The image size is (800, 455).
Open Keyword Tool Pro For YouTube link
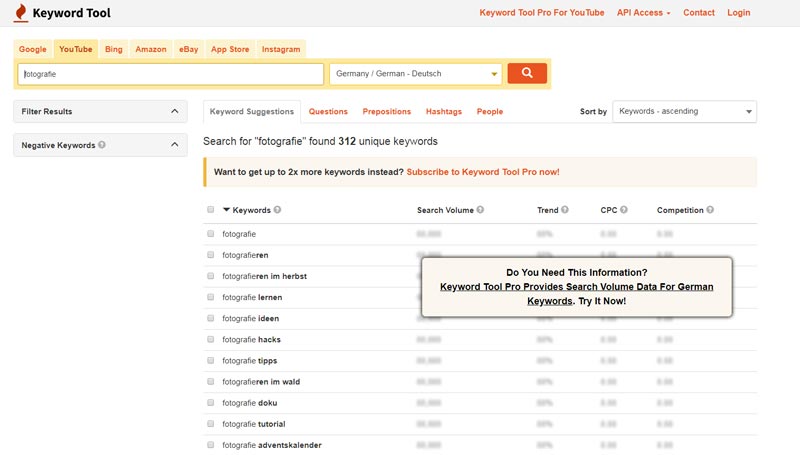542,13
